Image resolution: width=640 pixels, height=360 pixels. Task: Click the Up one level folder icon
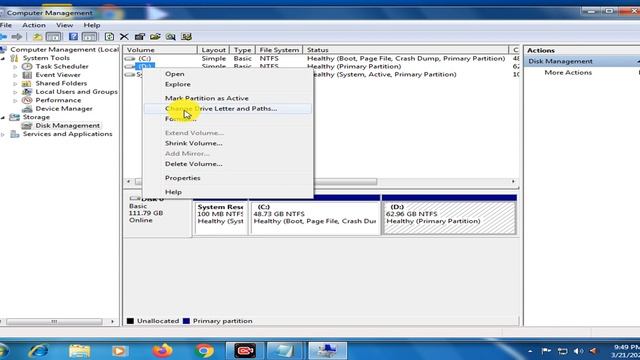coord(38,37)
